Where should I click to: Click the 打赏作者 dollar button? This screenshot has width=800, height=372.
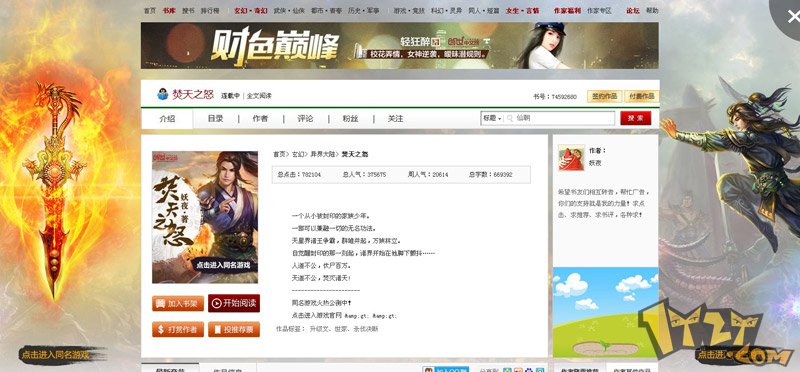(x=178, y=329)
